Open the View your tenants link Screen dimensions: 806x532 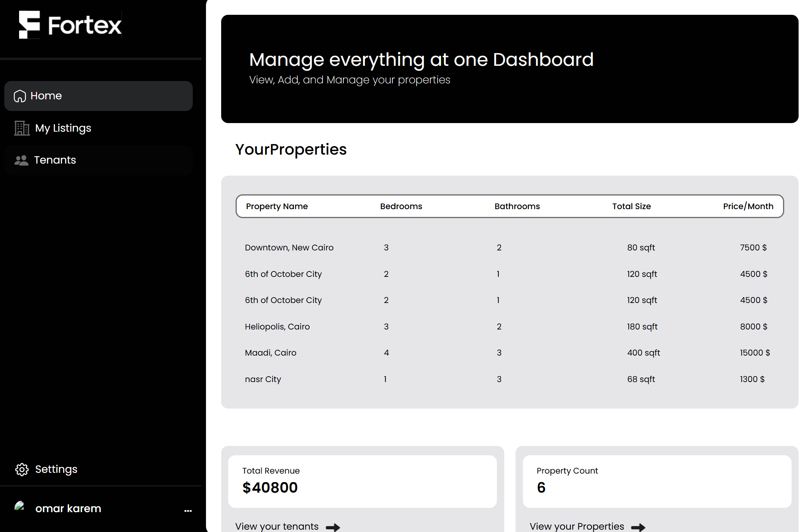[277, 526]
